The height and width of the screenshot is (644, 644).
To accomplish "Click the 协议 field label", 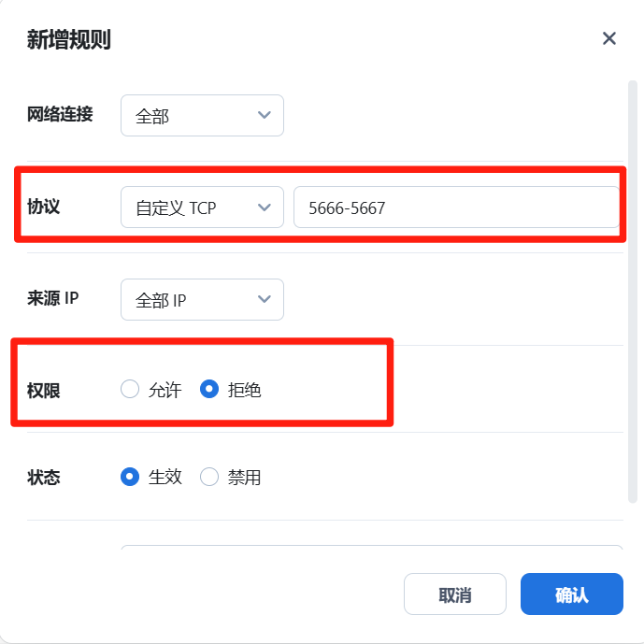I will coord(44,207).
